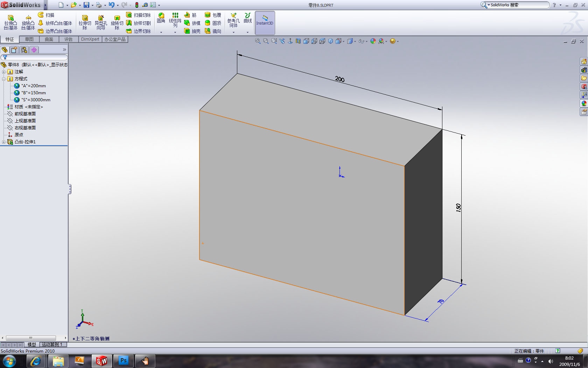Viewport: 588px width, 368px height.
Task: Select the 筋 rib tool
Action: 191,15
